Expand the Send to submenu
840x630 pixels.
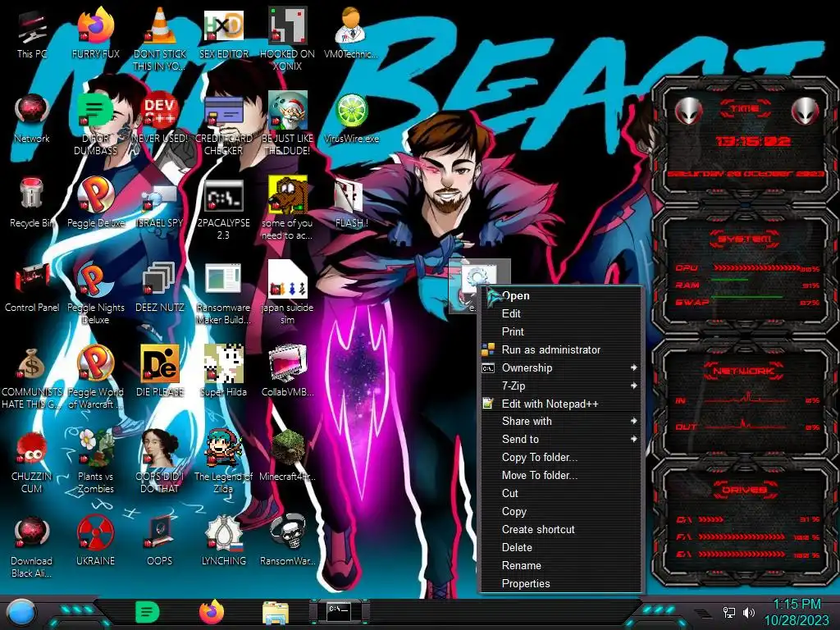click(561, 440)
